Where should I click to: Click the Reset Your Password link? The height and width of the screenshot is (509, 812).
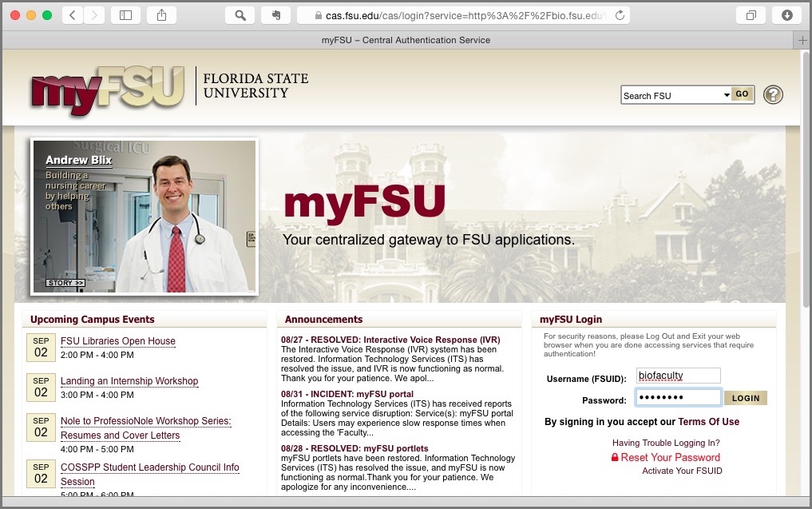click(x=670, y=458)
